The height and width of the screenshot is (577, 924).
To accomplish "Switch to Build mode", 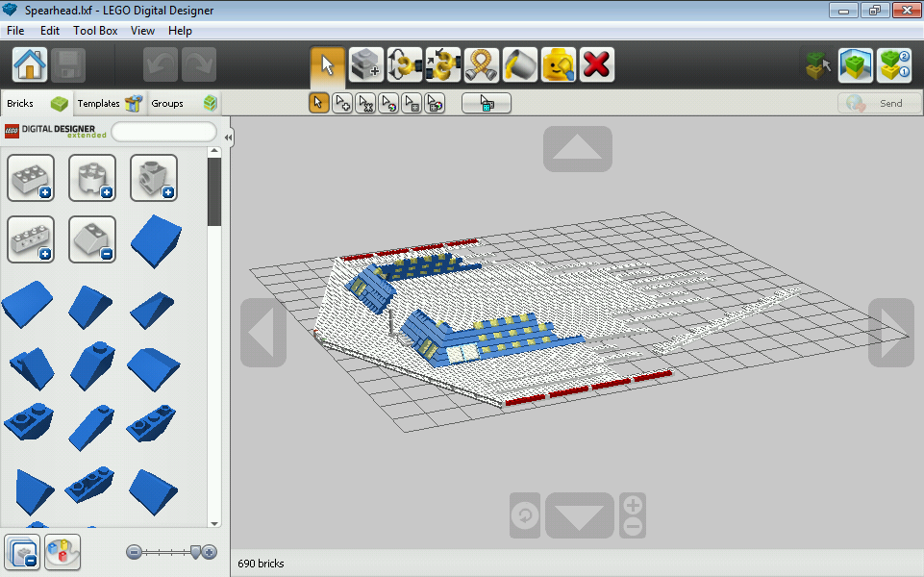I will pyautogui.click(x=818, y=64).
